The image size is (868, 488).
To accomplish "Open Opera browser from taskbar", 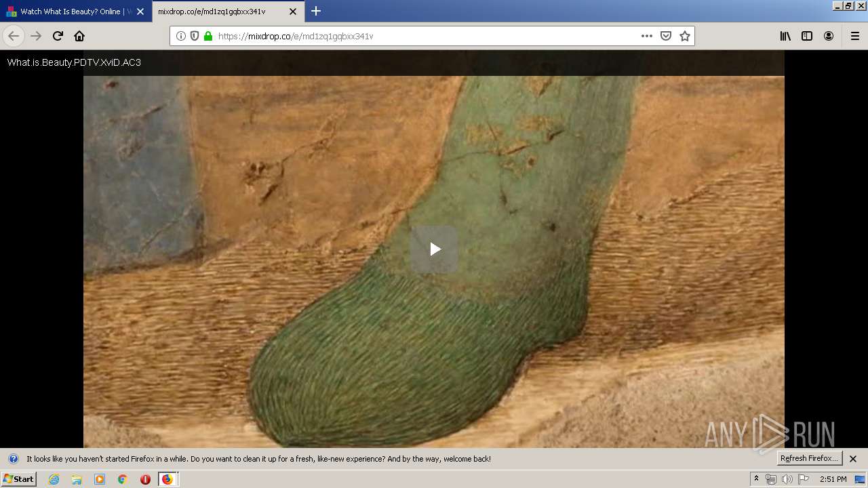I will (x=145, y=479).
